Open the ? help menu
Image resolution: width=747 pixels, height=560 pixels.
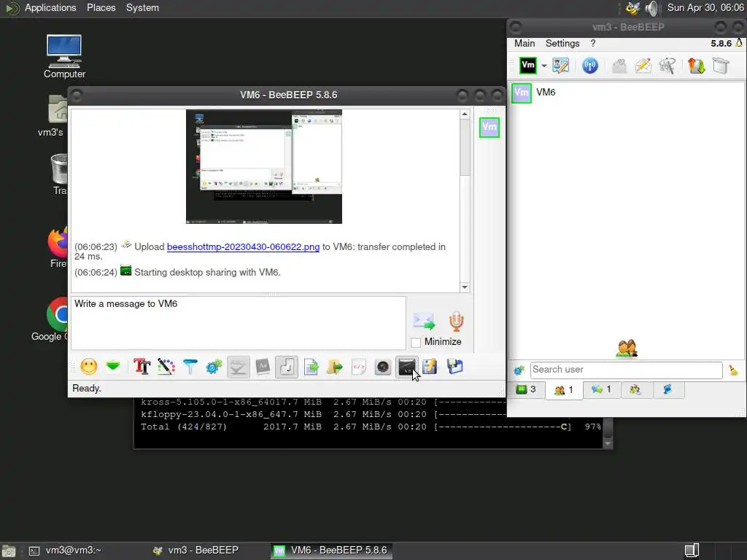(x=592, y=43)
